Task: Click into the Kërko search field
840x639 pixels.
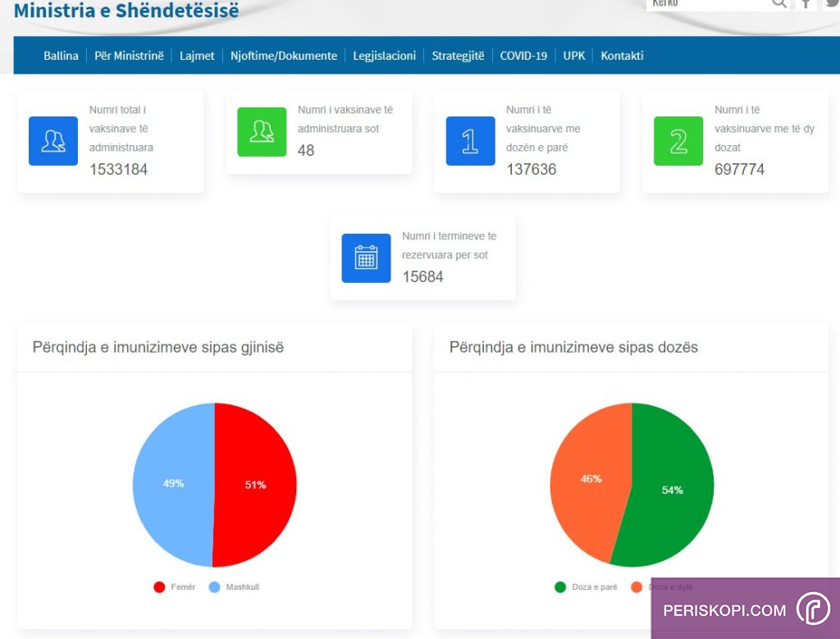Action: [705, 4]
